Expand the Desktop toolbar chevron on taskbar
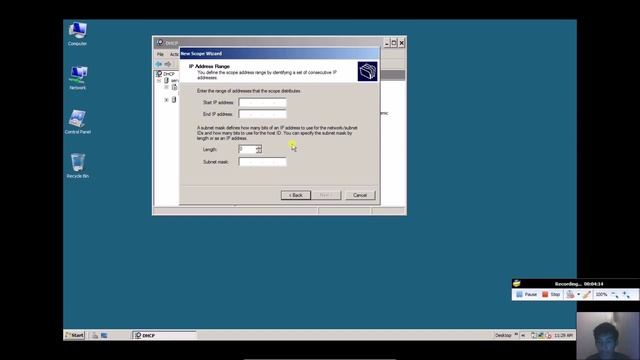This screenshot has height=360, width=640. click(x=516, y=335)
